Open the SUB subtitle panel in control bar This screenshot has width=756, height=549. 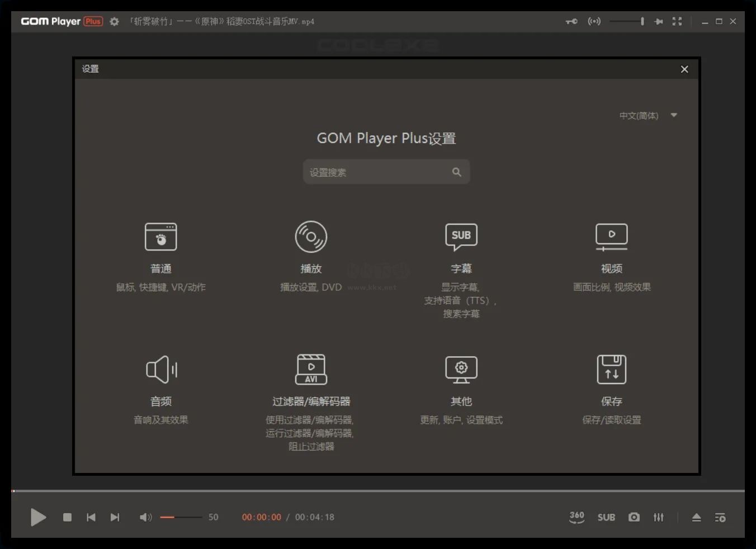606,517
